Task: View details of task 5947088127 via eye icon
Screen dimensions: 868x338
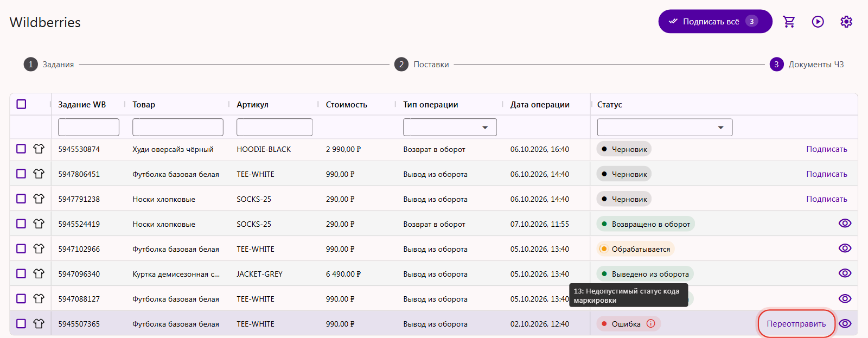Action: click(845, 298)
